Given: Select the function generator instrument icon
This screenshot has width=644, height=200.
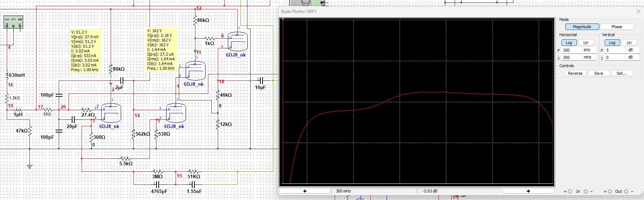Looking at the screenshot, I should coord(13,22).
